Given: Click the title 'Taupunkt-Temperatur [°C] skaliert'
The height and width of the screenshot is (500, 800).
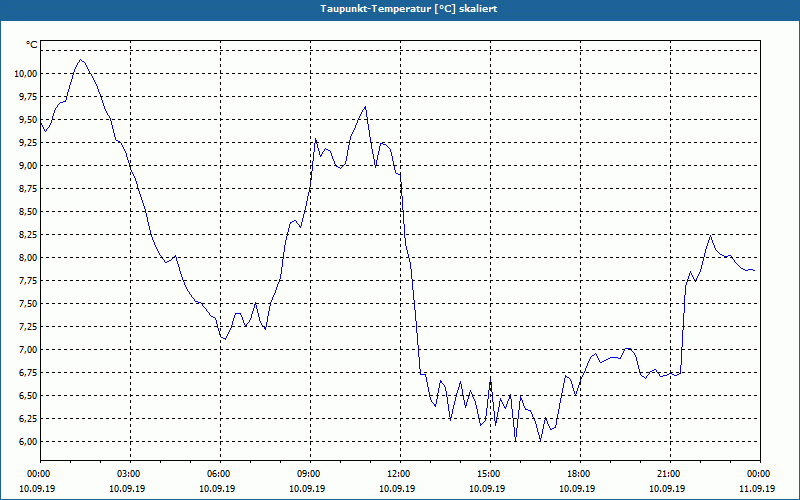Looking at the screenshot, I should coord(409,9).
